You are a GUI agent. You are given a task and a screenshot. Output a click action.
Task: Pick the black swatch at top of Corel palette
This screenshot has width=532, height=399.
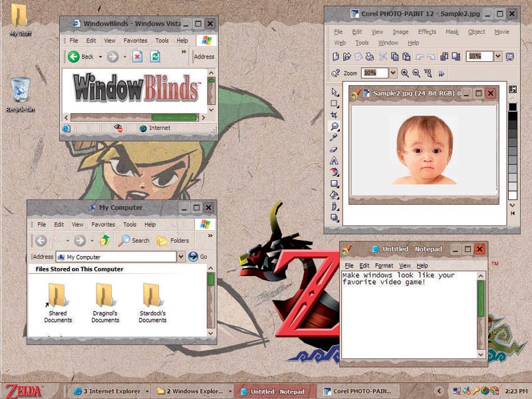coord(513,107)
